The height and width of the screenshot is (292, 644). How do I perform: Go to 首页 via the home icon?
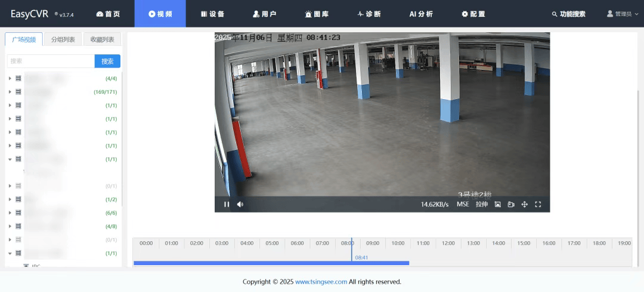(108, 14)
